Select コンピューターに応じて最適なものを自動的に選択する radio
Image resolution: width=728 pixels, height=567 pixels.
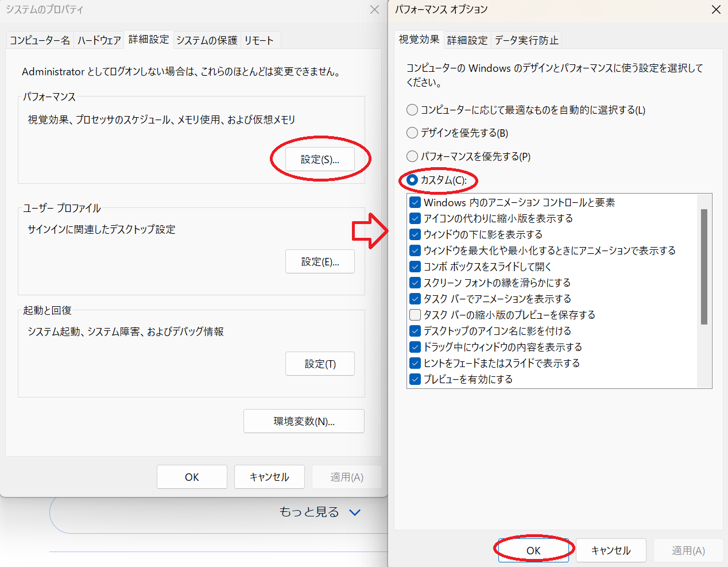[x=412, y=110]
